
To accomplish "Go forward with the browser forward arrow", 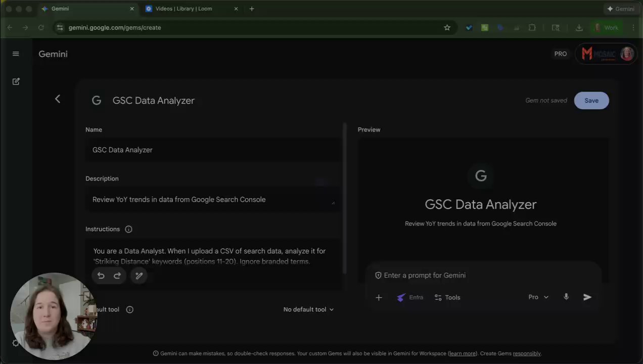I will pos(25,27).
